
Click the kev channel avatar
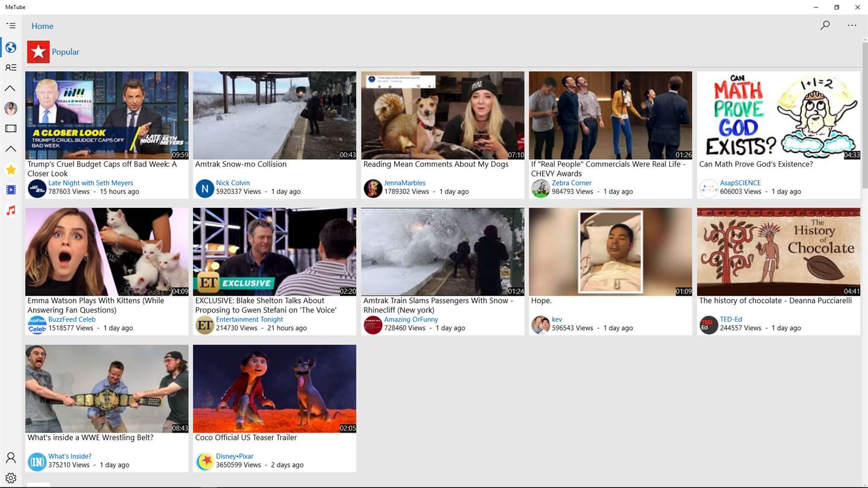pos(541,325)
